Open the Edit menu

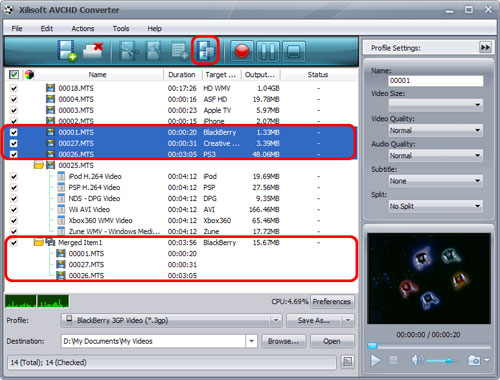47,28
